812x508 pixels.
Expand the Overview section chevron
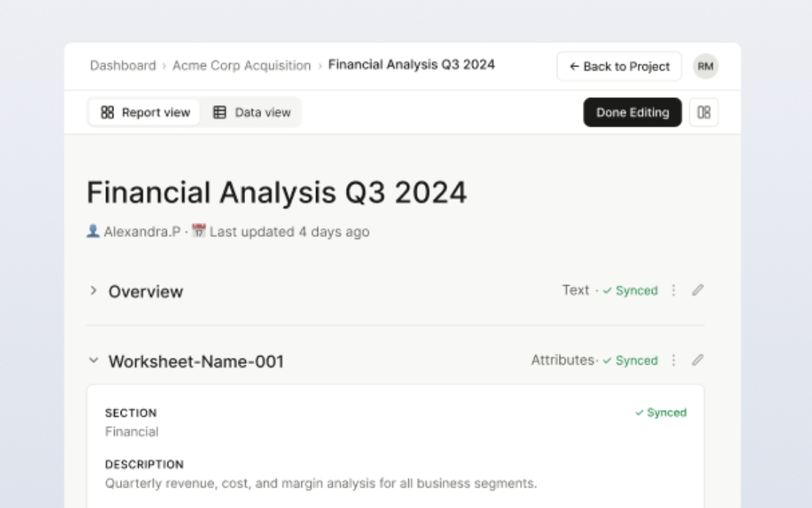(x=93, y=291)
